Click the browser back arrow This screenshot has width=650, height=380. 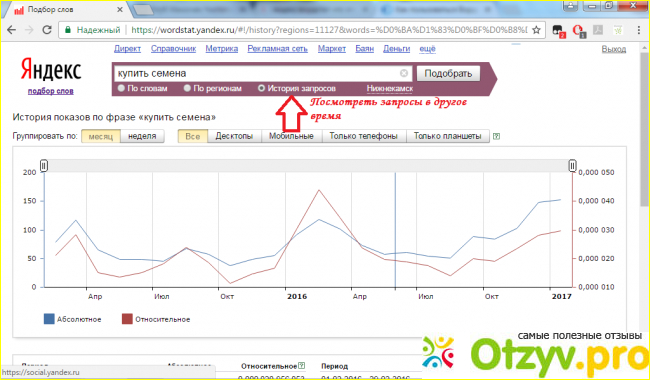pos(12,30)
